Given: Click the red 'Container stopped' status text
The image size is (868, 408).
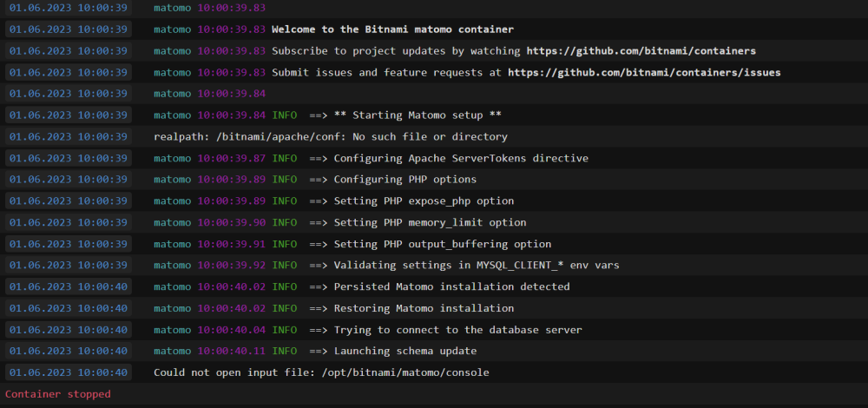Looking at the screenshot, I should tap(58, 394).
